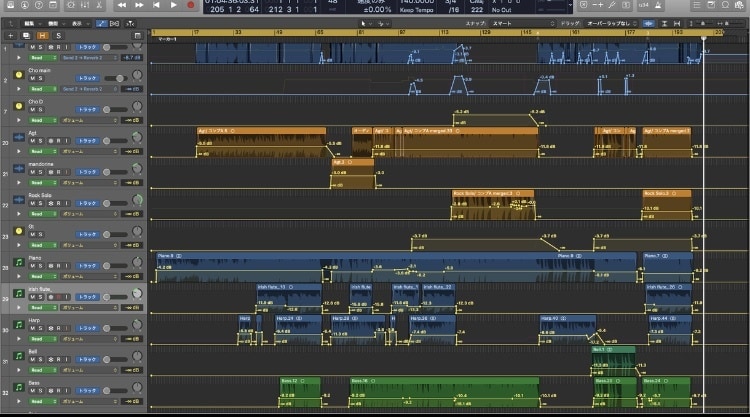This screenshot has height=417, width=750.
Task: Start playback with the Play button
Action: point(174,5)
